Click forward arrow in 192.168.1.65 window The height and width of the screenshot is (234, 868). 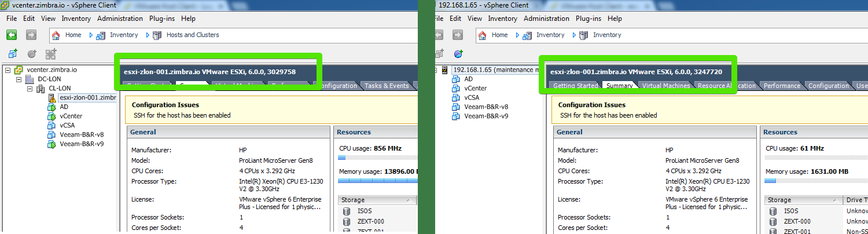457,35
